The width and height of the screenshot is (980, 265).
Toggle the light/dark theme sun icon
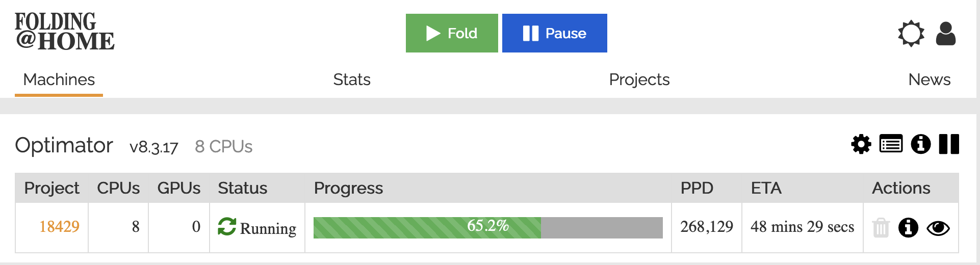pyautogui.click(x=911, y=34)
